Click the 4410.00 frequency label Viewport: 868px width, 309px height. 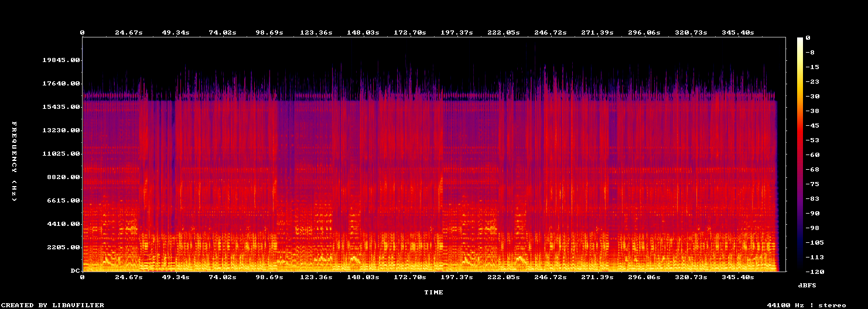[63, 224]
